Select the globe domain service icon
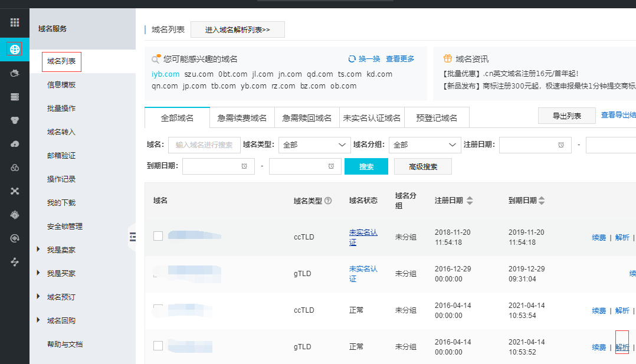Image resolution: width=636 pixels, height=364 pixels. coord(15,49)
